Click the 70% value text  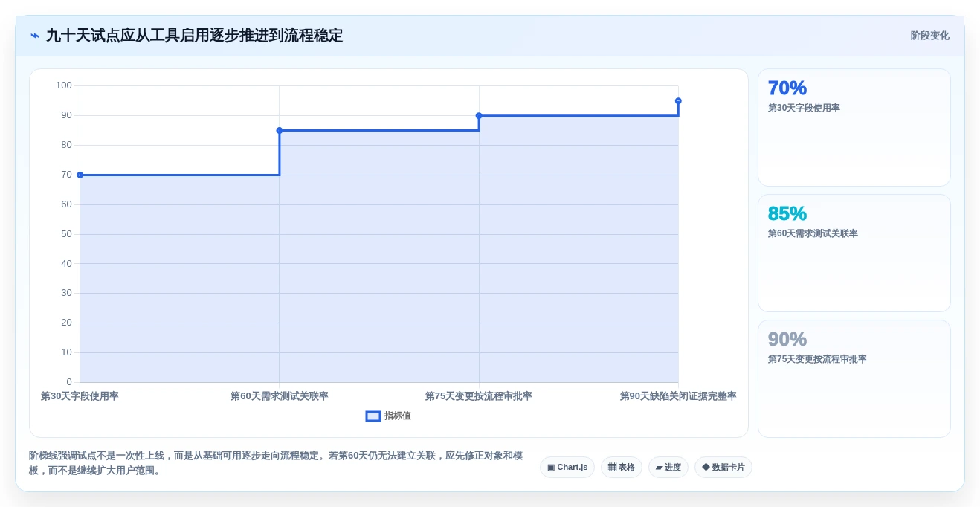787,88
